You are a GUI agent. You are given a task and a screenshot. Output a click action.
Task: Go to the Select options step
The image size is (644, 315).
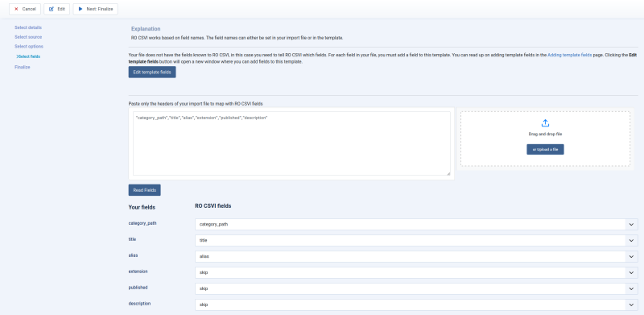click(29, 47)
